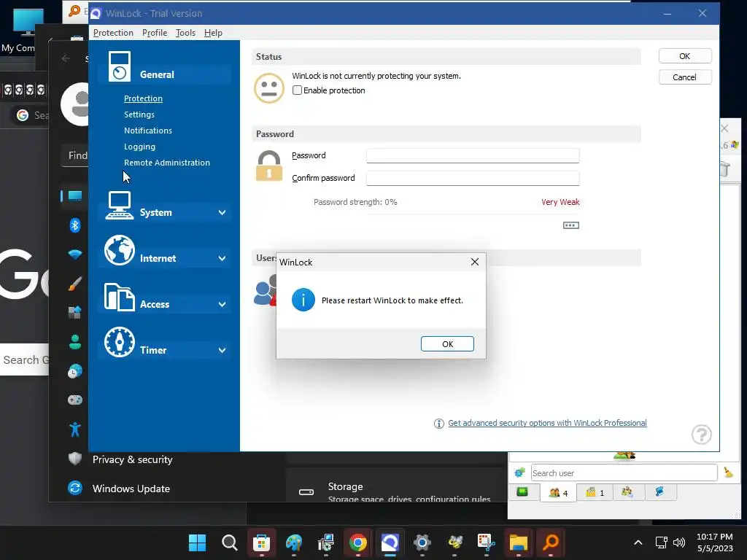Click the Time & language icon in Settings
This screenshot has width=747, height=560.
coord(75,371)
